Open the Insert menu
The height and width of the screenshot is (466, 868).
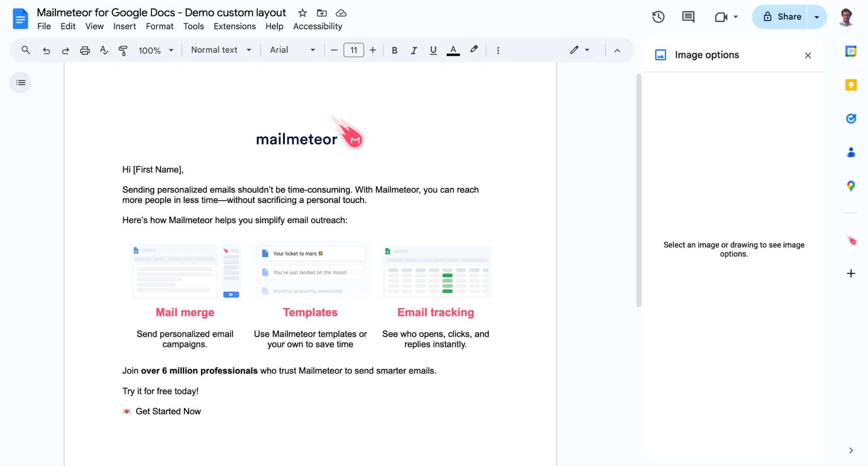click(x=124, y=26)
